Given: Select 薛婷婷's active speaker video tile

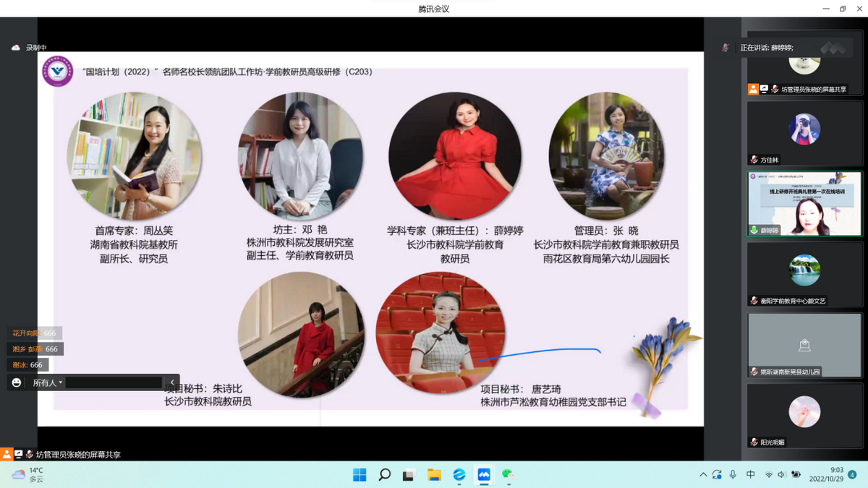Looking at the screenshot, I should pyautogui.click(x=804, y=203).
